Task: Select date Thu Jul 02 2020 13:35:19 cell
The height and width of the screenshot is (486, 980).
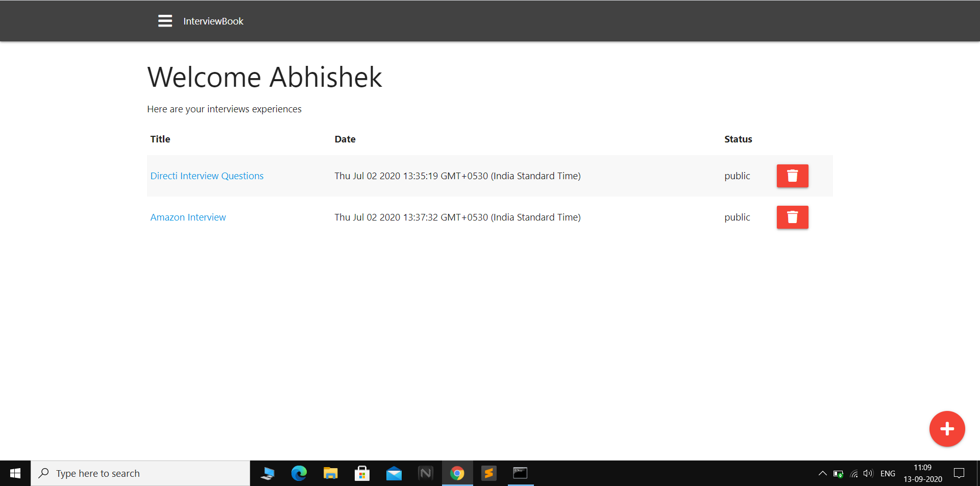Action: (x=457, y=176)
